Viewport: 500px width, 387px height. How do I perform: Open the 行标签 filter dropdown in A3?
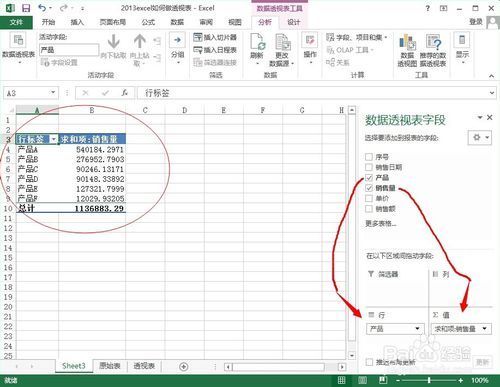(x=53, y=139)
